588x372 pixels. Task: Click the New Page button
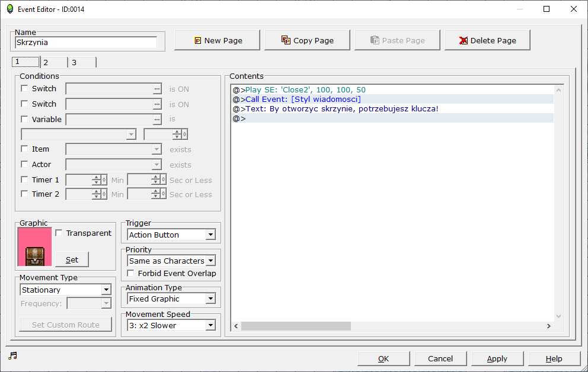[217, 40]
